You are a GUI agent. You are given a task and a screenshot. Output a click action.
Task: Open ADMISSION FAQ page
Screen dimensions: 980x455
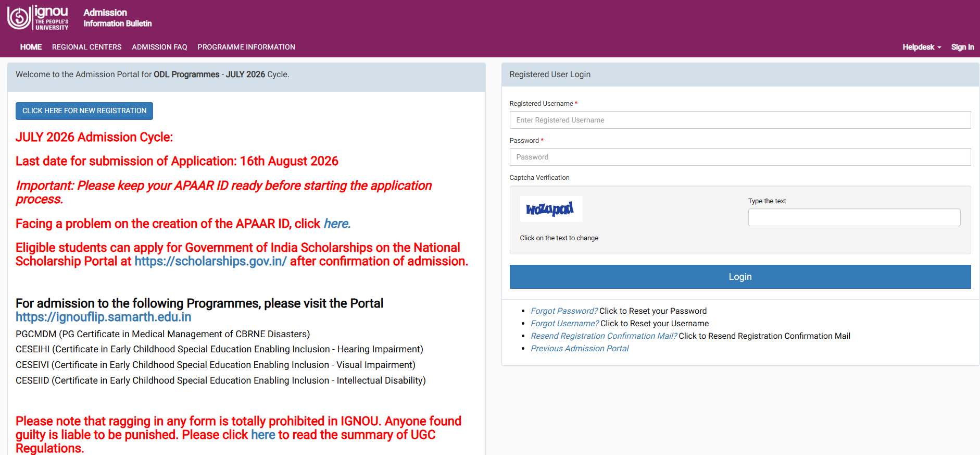159,47
